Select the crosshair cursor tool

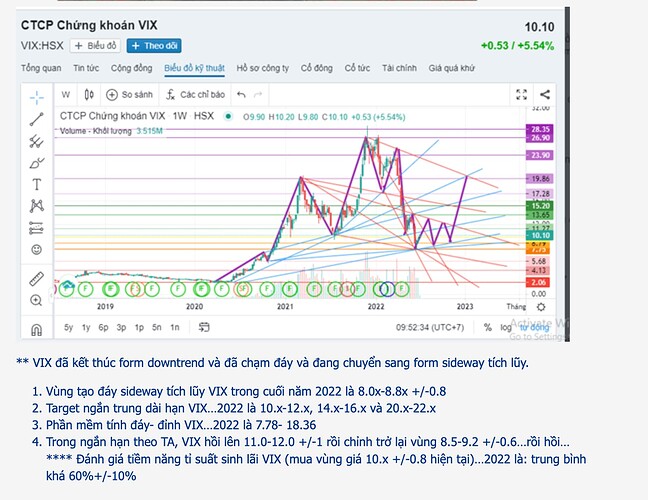(x=37, y=97)
